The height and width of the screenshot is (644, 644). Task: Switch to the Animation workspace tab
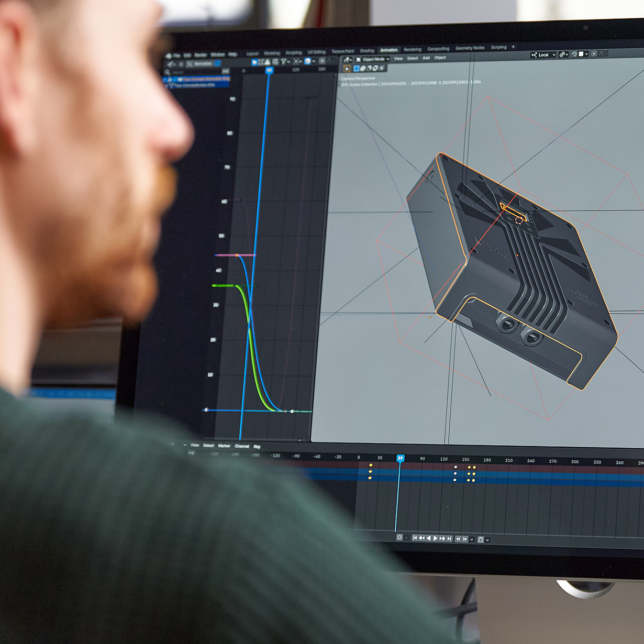point(389,50)
